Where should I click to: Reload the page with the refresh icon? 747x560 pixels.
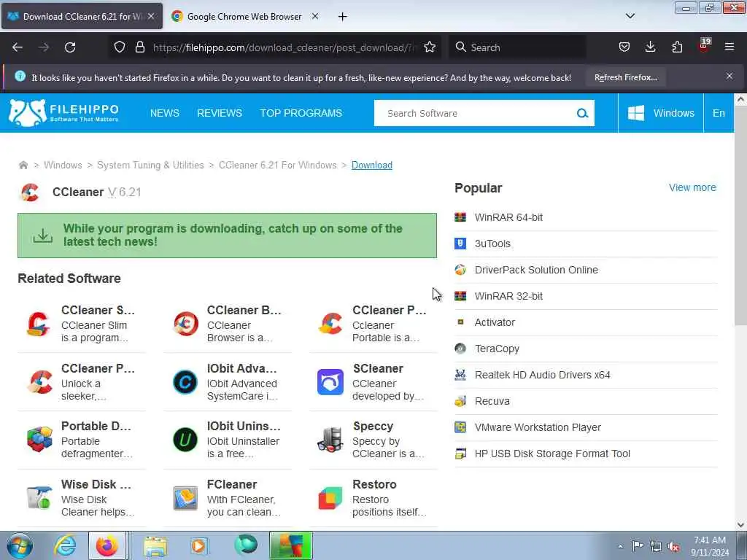click(70, 47)
